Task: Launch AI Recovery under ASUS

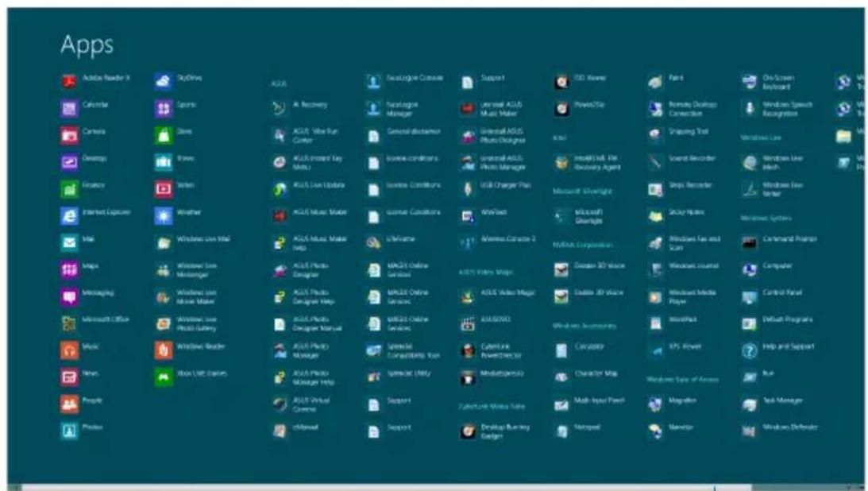Action: click(x=299, y=108)
